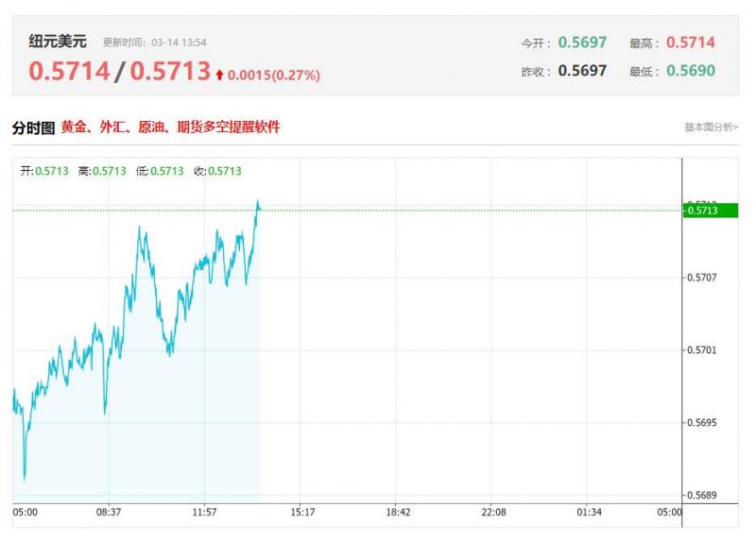This screenshot has width=756, height=541.
Task: Click the 纽元美元 currency pair title
Action: [x=58, y=42]
